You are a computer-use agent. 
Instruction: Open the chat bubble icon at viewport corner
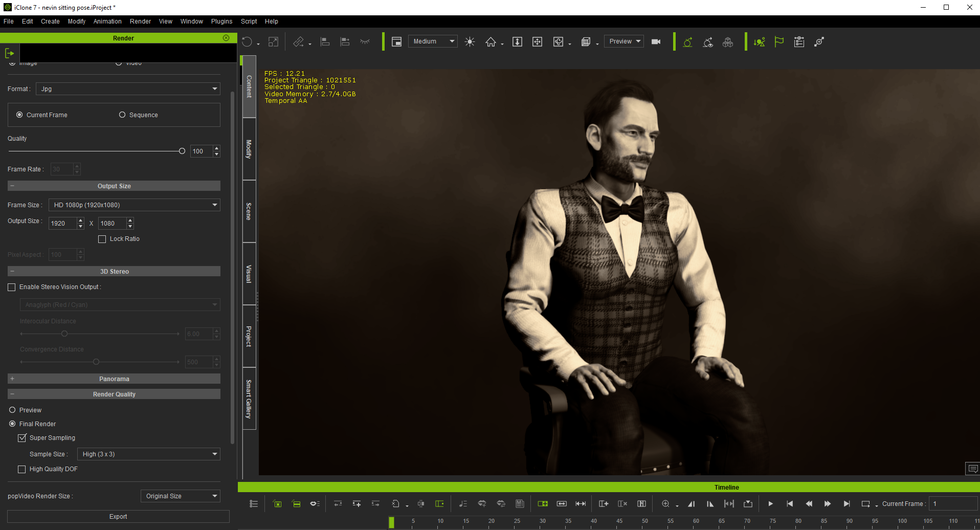point(972,468)
